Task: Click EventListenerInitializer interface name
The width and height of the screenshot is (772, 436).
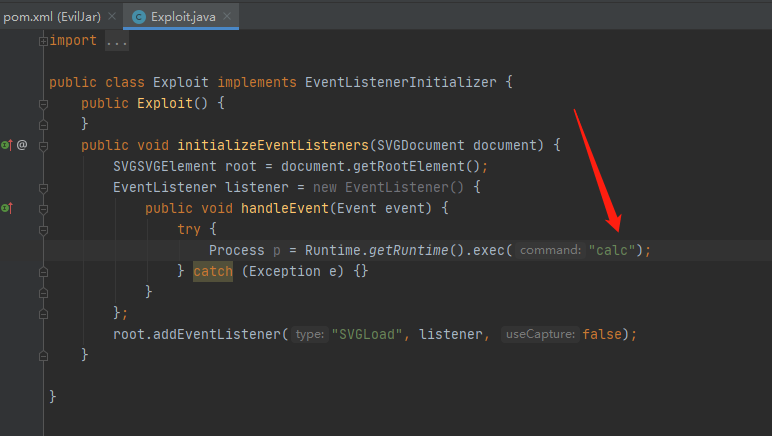Action: click(x=401, y=82)
